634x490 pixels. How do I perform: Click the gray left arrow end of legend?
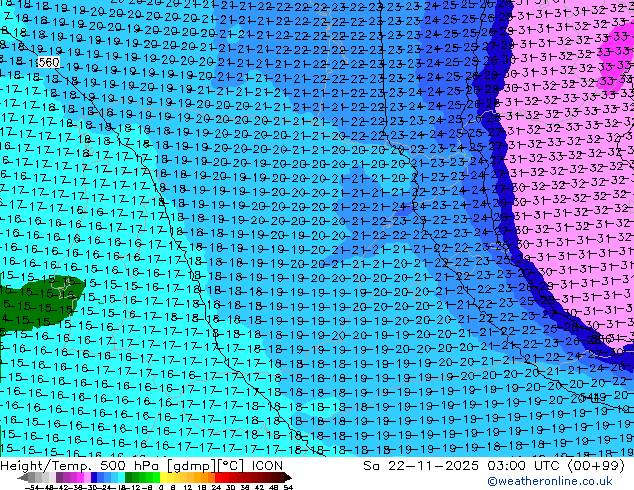point(23,478)
